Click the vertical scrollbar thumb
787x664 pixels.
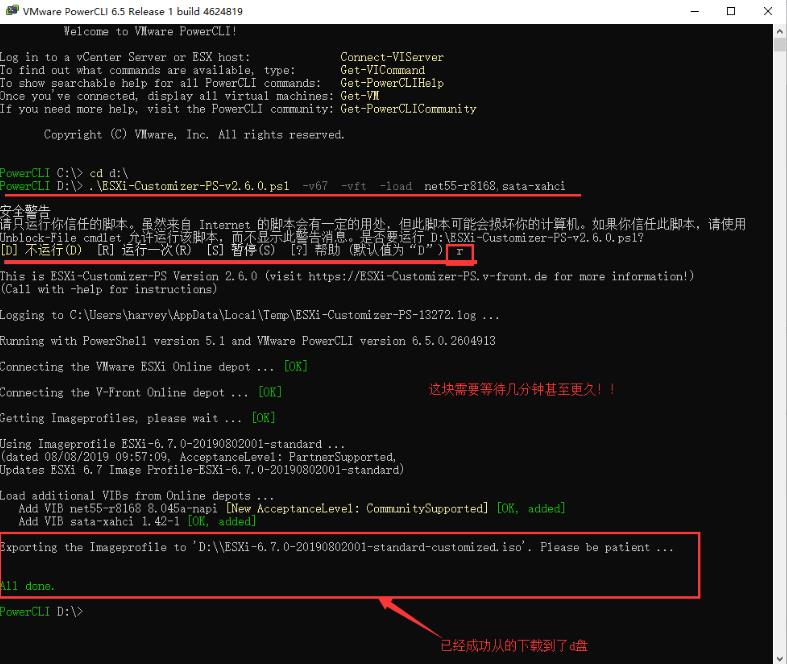(x=779, y=44)
